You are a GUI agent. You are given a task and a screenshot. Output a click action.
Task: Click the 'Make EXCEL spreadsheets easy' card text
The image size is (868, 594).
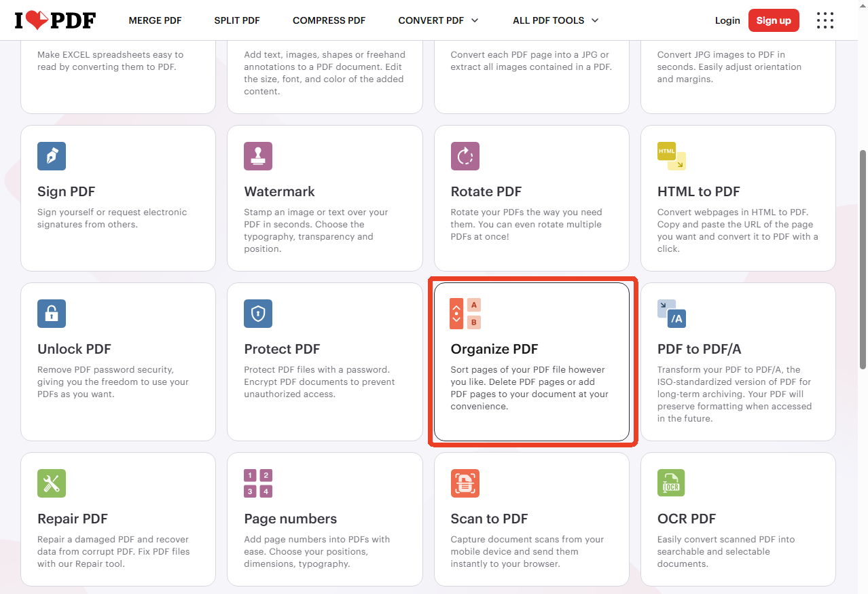(111, 60)
